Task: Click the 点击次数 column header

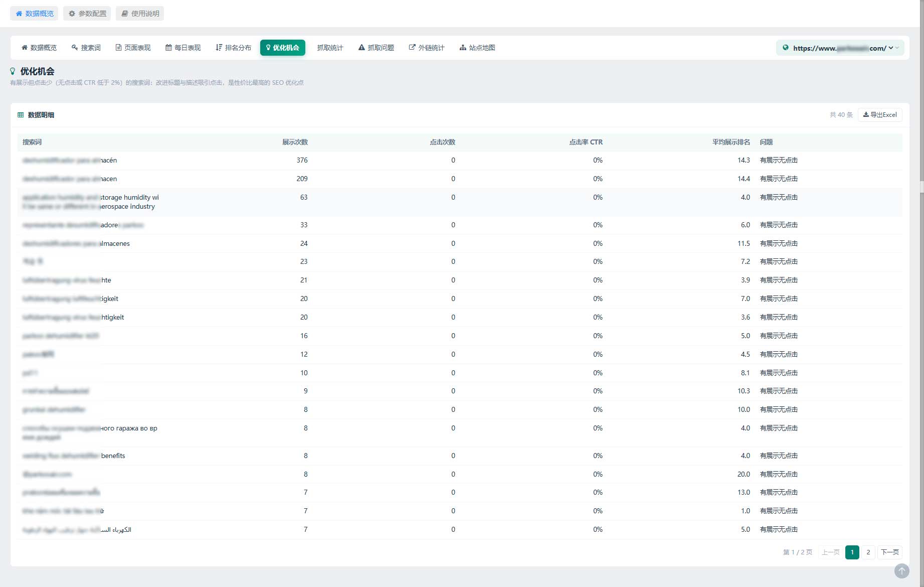Action: [442, 142]
